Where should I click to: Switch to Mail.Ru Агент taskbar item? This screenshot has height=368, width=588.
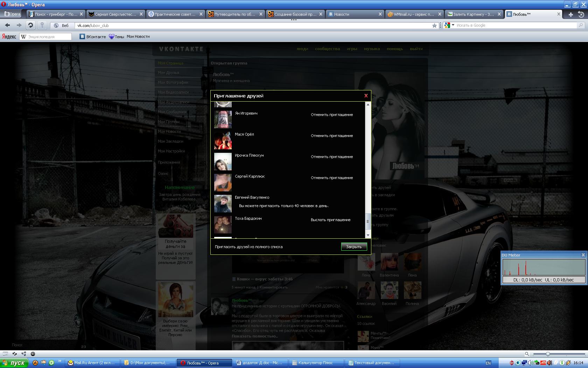pos(92,363)
